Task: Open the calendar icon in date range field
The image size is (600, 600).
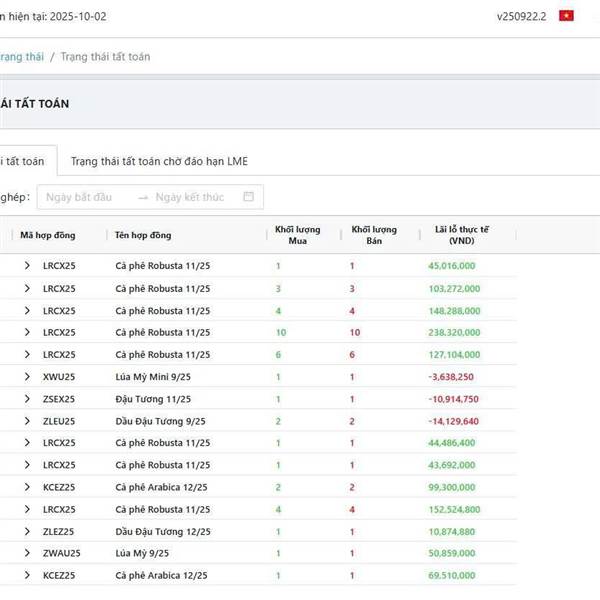Action: coord(249,197)
